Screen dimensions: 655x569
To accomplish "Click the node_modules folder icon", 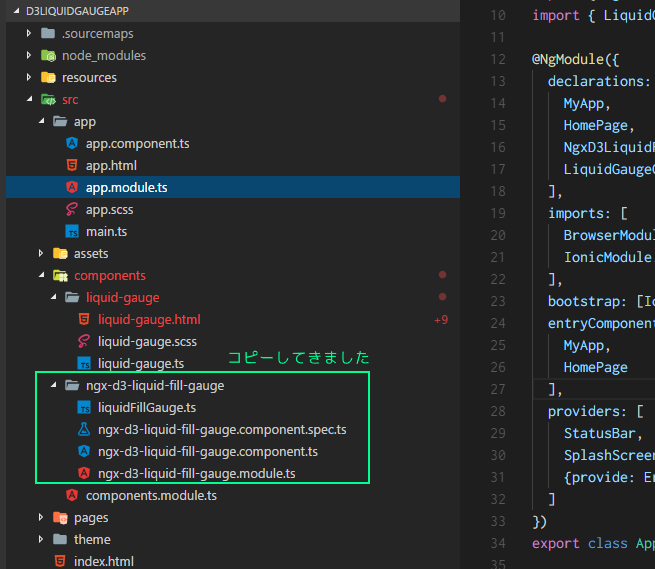I will coord(48,55).
